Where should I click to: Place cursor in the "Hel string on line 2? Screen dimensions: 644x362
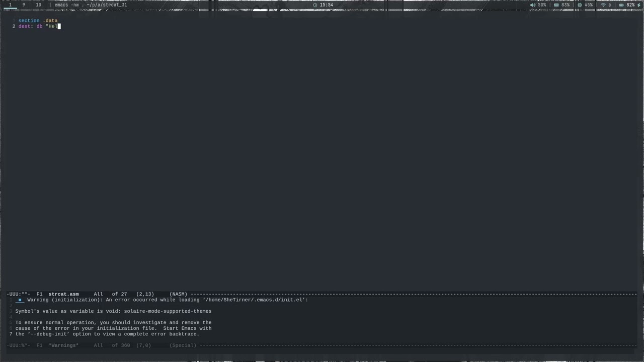[x=51, y=26]
